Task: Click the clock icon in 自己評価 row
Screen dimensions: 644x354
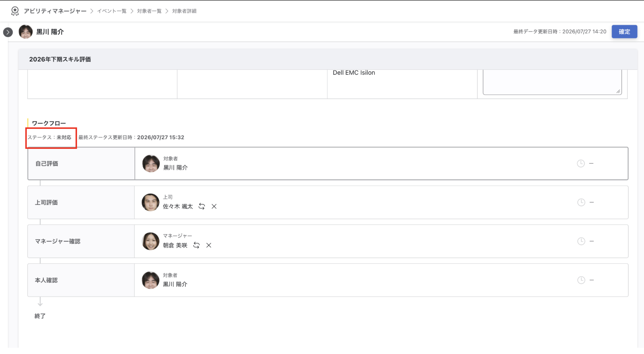Action: (581, 164)
